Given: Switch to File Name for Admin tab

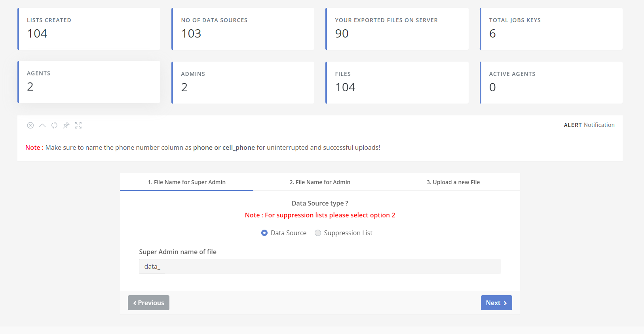Looking at the screenshot, I should click(x=320, y=182).
